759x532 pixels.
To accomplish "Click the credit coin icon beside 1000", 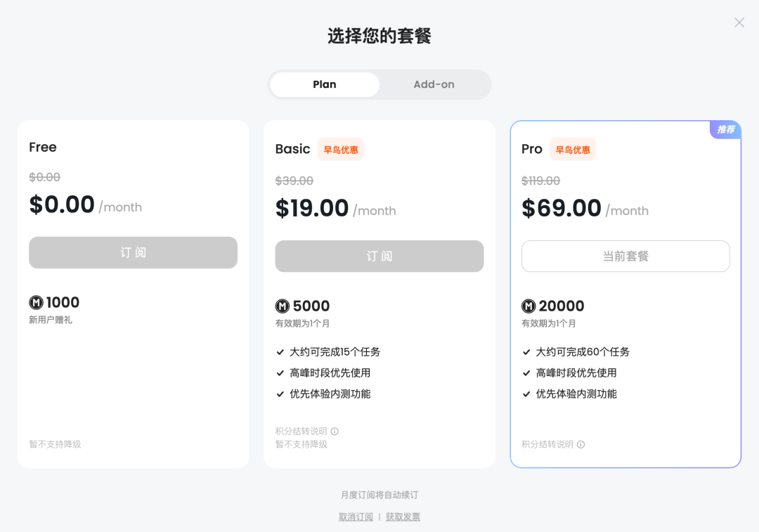I will click(x=37, y=303).
